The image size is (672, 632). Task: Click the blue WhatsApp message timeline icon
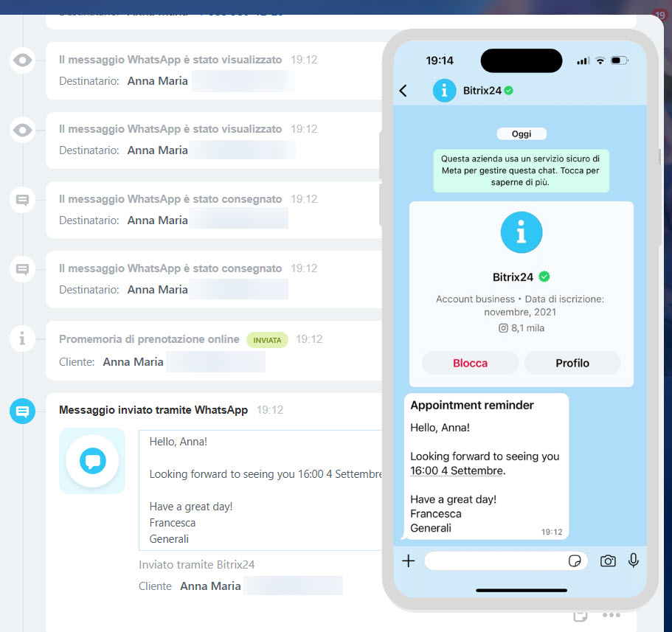click(22, 411)
